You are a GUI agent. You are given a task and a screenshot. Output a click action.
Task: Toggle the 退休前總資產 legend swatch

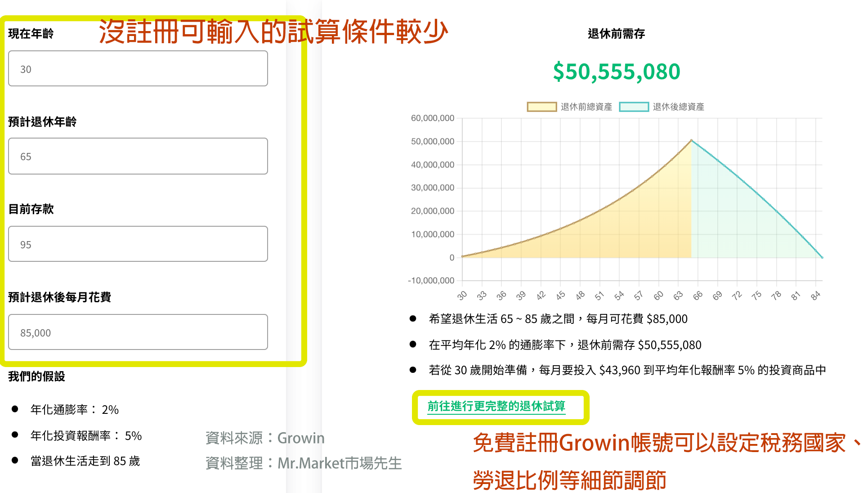[x=541, y=107]
